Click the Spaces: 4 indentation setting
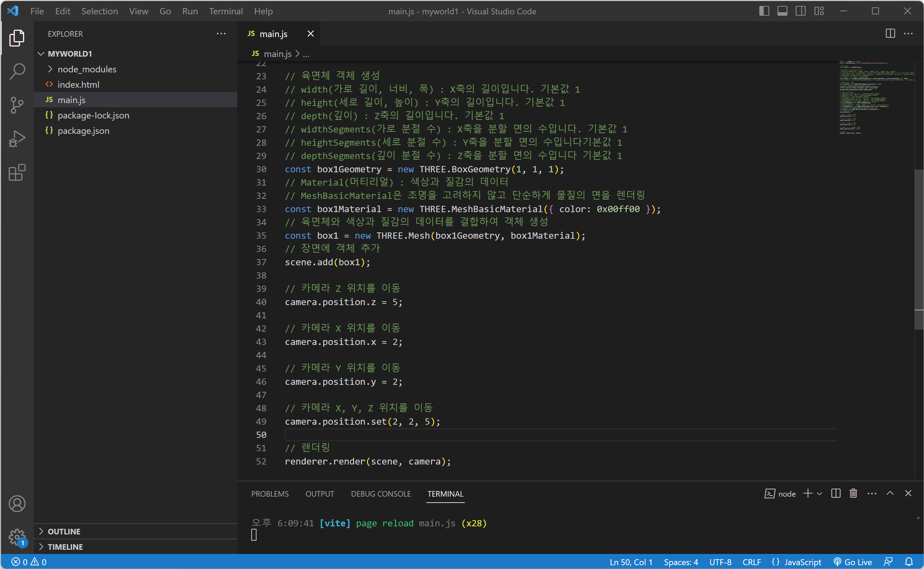This screenshot has width=924, height=569. point(680,562)
